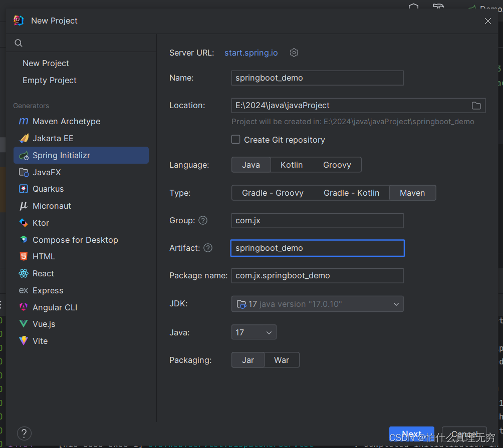Choose Maven build type
Viewport: 503px width, 448px height.
tap(412, 193)
